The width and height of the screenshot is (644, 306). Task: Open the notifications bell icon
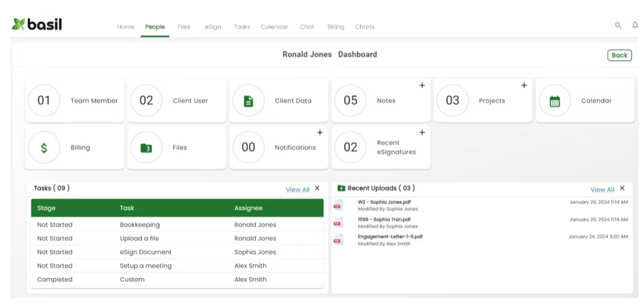[635, 25]
